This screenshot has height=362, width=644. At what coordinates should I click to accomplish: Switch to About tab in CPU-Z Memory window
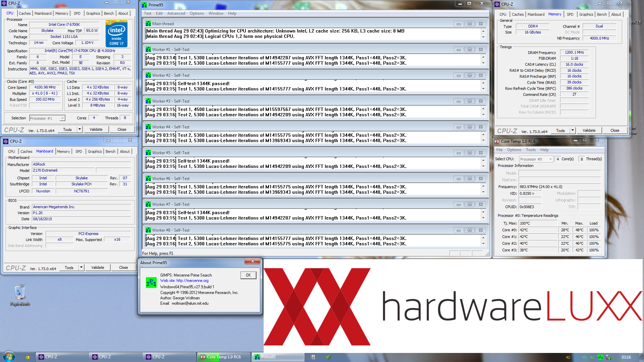tap(616, 14)
